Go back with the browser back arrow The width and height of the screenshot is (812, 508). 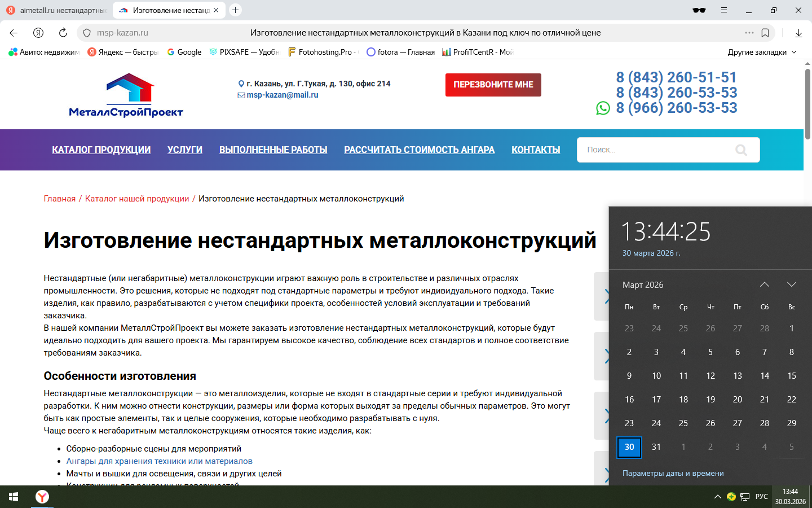pos(14,33)
